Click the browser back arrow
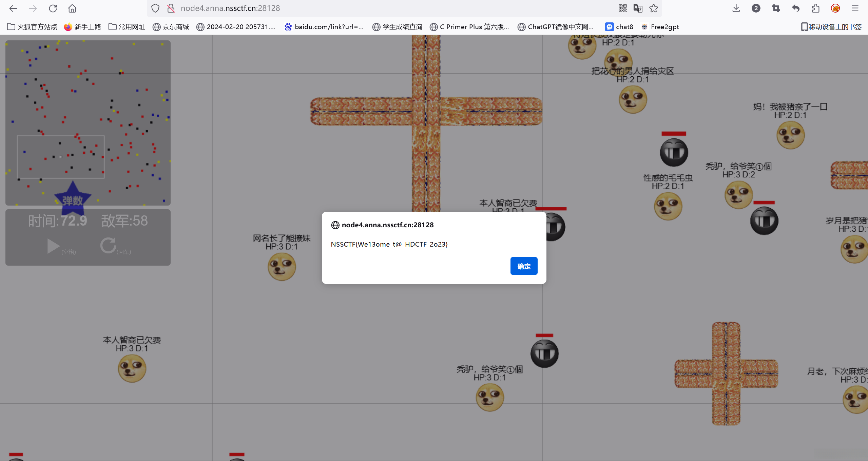 [13, 8]
